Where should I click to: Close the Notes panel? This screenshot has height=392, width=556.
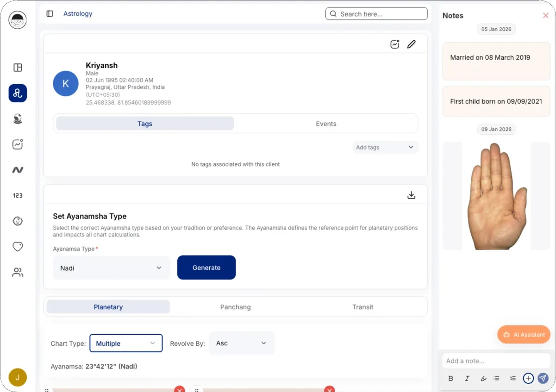click(x=545, y=15)
